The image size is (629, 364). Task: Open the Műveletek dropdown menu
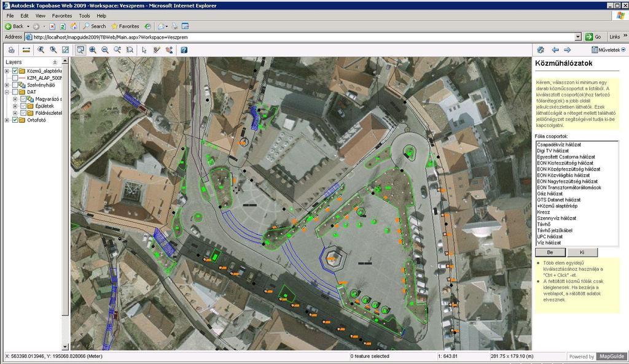click(x=609, y=50)
